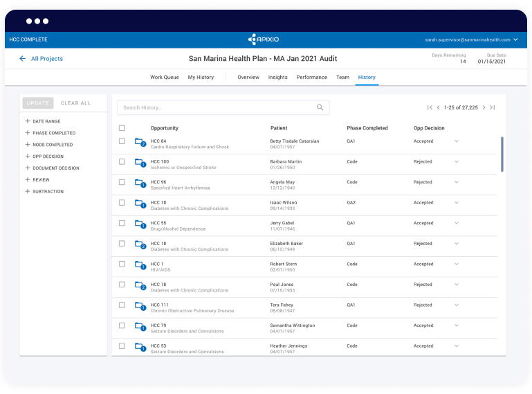
Task: Check the Barbara Martin row checkbox
Action: click(122, 161)
